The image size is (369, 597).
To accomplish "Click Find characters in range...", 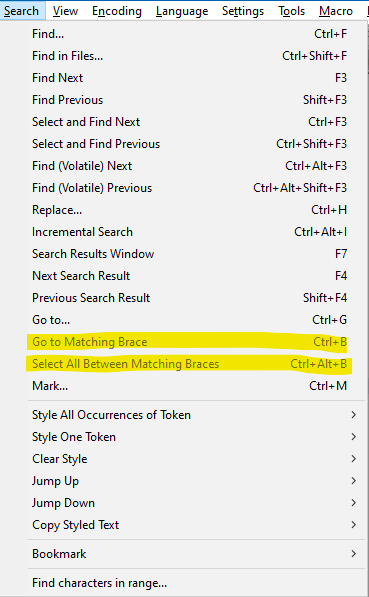I will 196,583.
